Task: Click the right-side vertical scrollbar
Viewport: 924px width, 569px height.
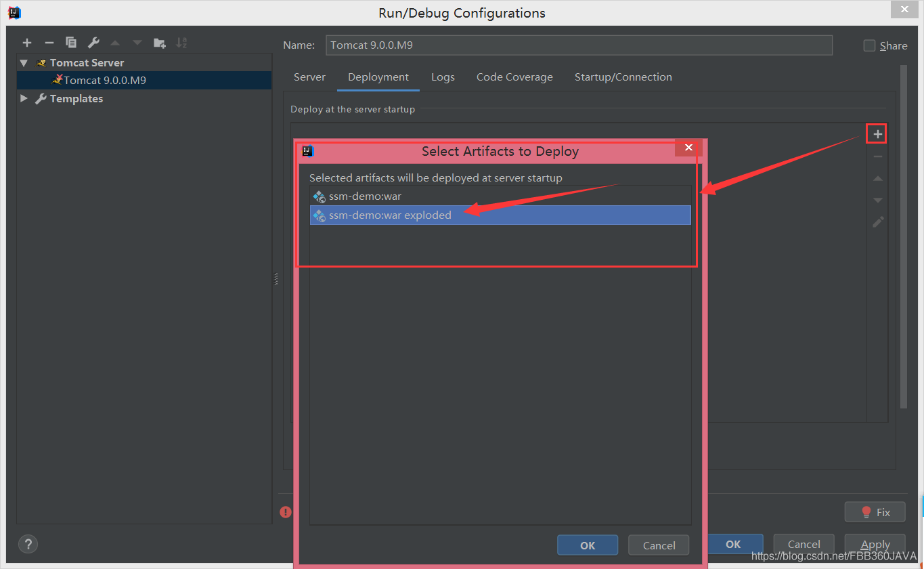Action: [904, 237]
